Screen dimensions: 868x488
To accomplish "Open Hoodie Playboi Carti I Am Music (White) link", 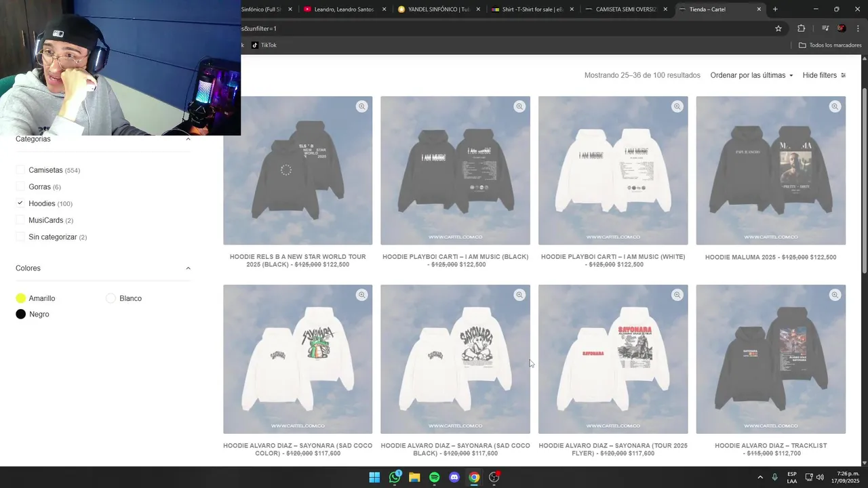I will point(613,260).
